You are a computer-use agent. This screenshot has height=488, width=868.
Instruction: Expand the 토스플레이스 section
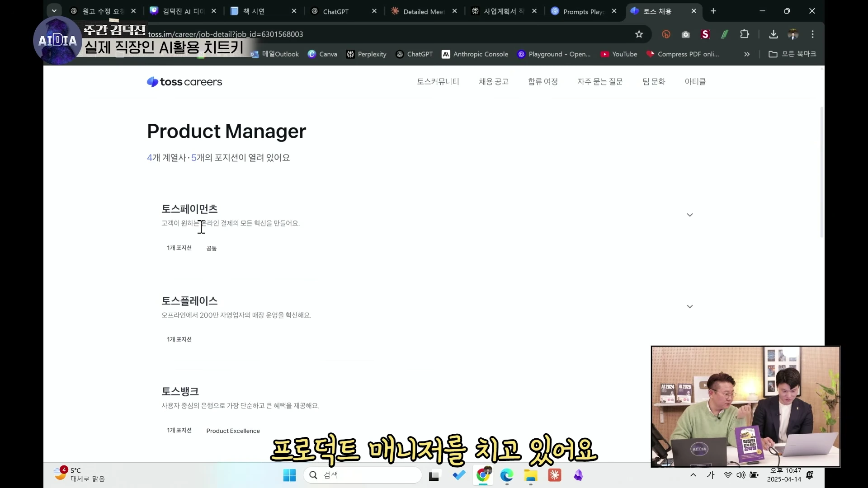tap(690, 306)
